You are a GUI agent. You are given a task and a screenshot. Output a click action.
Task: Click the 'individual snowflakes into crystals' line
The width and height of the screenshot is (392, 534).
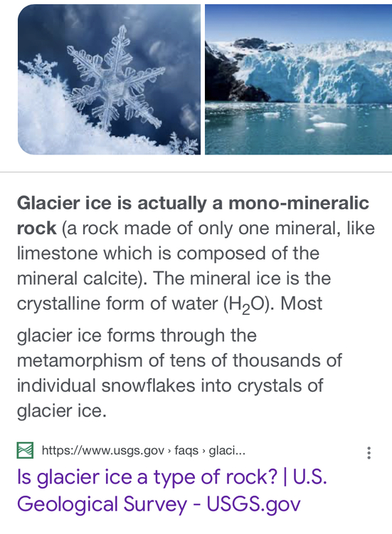tap(159, 385)
